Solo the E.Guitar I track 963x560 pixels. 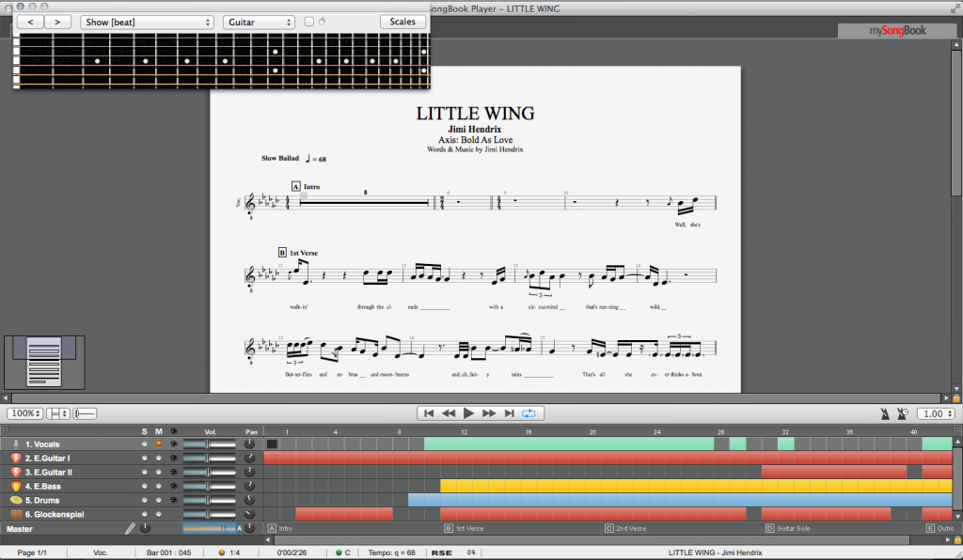(144, 458)
